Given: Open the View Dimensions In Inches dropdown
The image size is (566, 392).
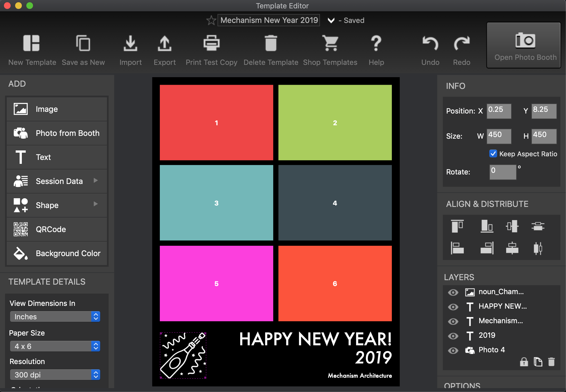Looking at the screenshot, I should [55, 317].
